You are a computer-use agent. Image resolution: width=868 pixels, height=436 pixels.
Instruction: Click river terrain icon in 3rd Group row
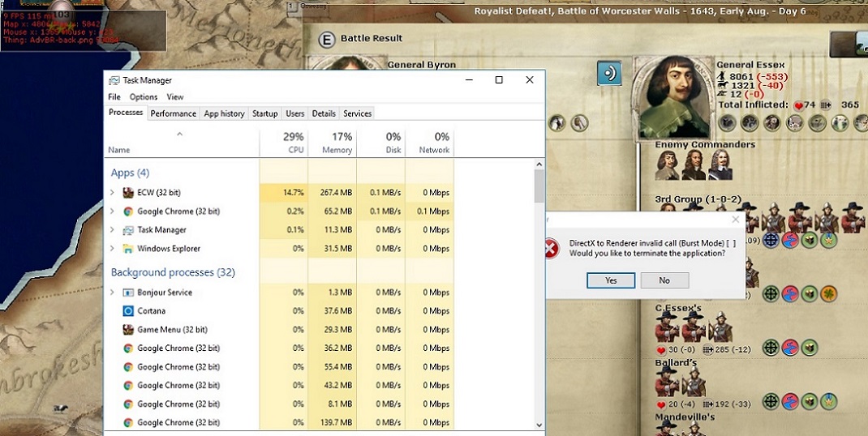790,240
